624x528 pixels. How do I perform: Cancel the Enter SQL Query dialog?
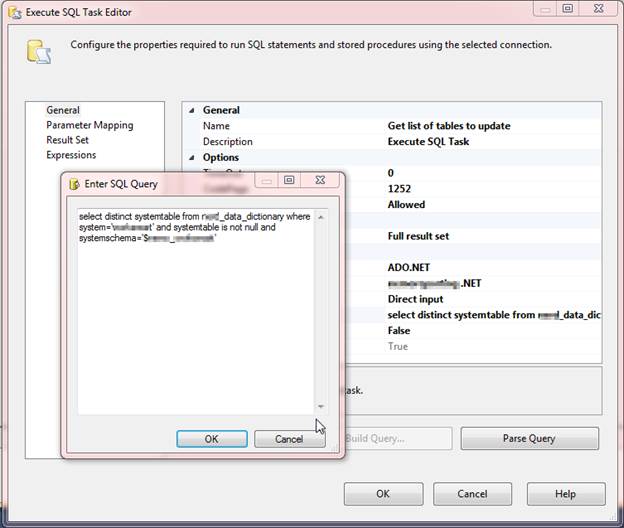click(x=289, y=439)
